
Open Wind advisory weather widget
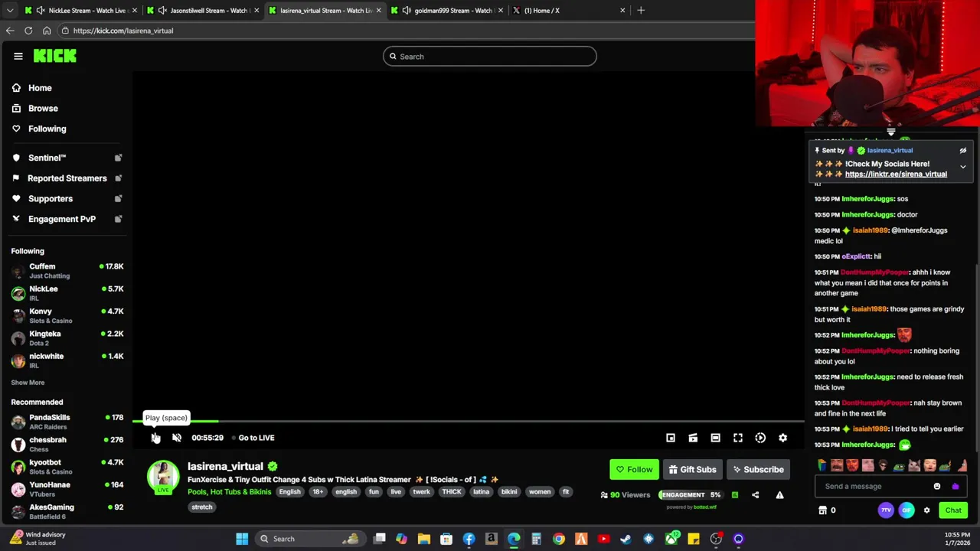coord(37,539)
